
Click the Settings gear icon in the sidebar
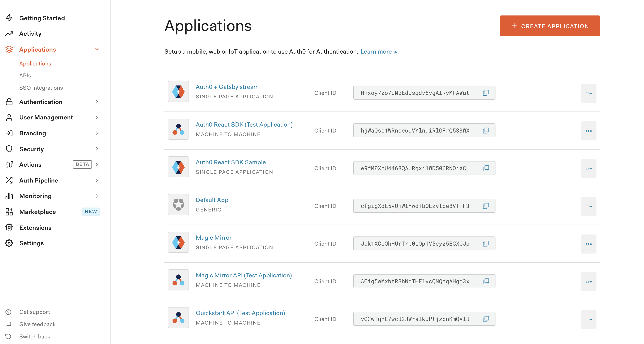tap(9, 243)
